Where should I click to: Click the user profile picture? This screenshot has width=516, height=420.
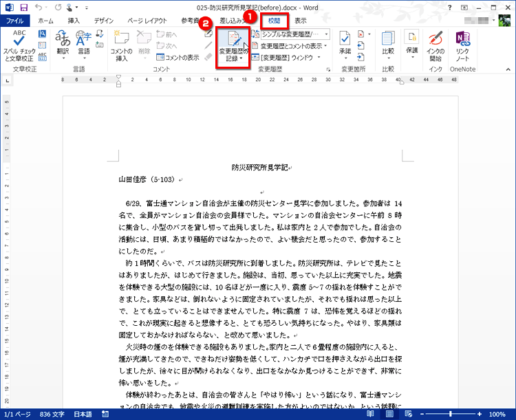pyautogui.click(x=504, y=21)
